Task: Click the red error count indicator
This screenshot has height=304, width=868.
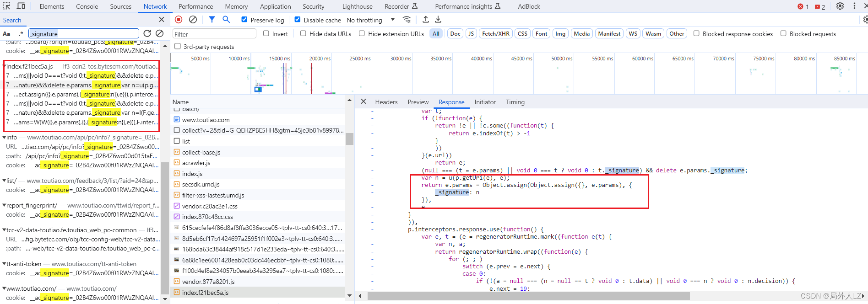Action: pyautogui.click(x=803, y=6)
